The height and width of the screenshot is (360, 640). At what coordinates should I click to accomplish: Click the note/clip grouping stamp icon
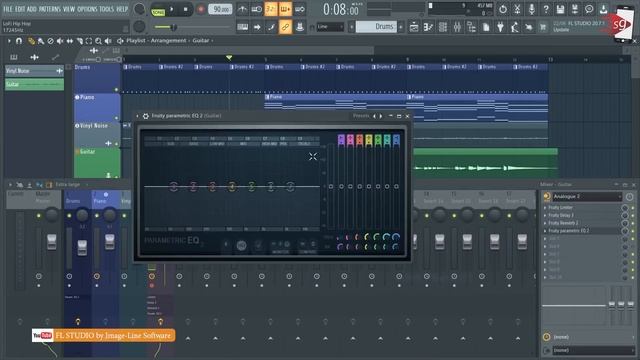300,27
